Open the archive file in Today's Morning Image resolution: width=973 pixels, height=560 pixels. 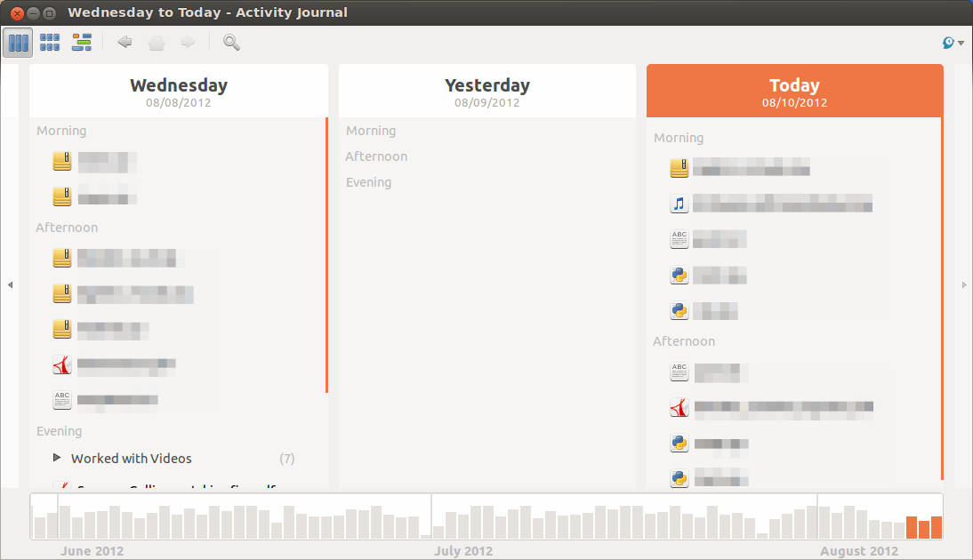pos(740,167)
